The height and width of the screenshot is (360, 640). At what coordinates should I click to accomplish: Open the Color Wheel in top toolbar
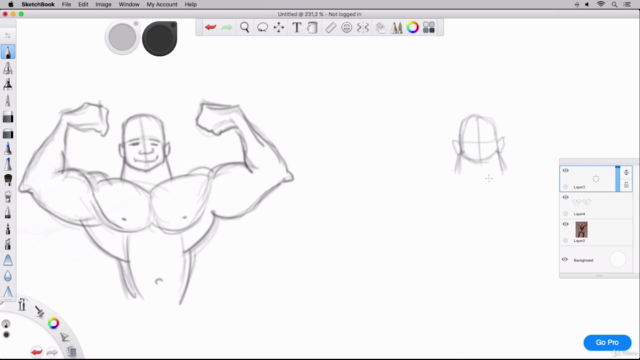pos(413,27)
